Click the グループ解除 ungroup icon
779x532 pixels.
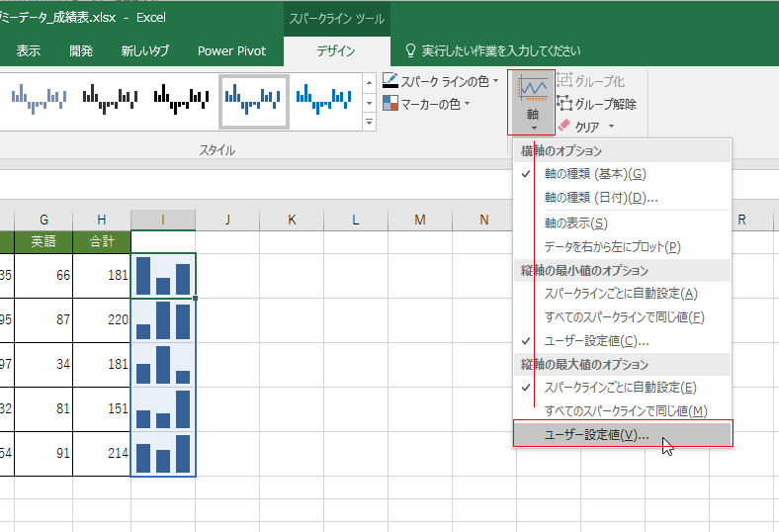click(565, 104)
